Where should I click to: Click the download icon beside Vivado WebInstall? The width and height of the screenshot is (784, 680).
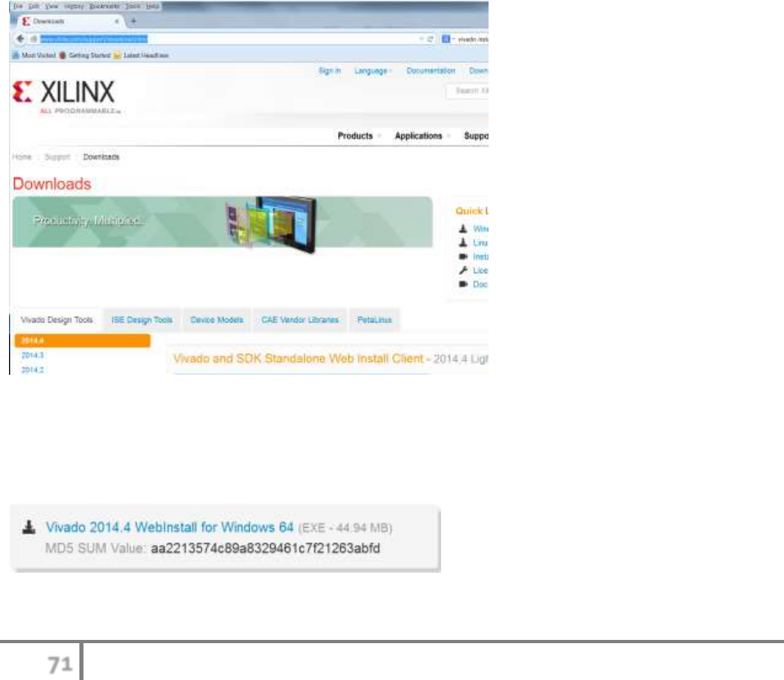click(x=29, y=527)
